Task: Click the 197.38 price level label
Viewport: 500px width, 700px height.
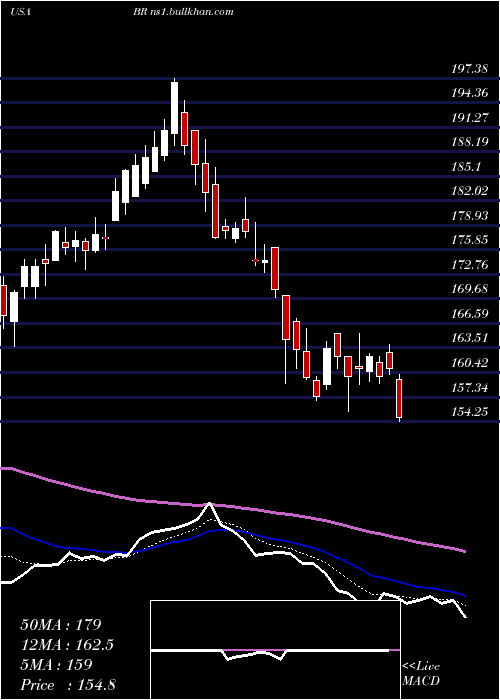Action: click(469, 69)
